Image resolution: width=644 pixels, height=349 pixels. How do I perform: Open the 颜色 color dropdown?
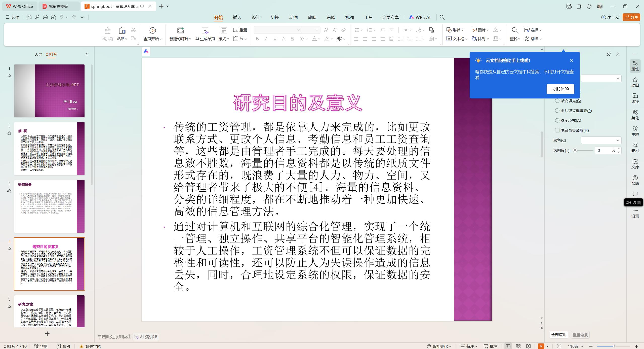601,140
